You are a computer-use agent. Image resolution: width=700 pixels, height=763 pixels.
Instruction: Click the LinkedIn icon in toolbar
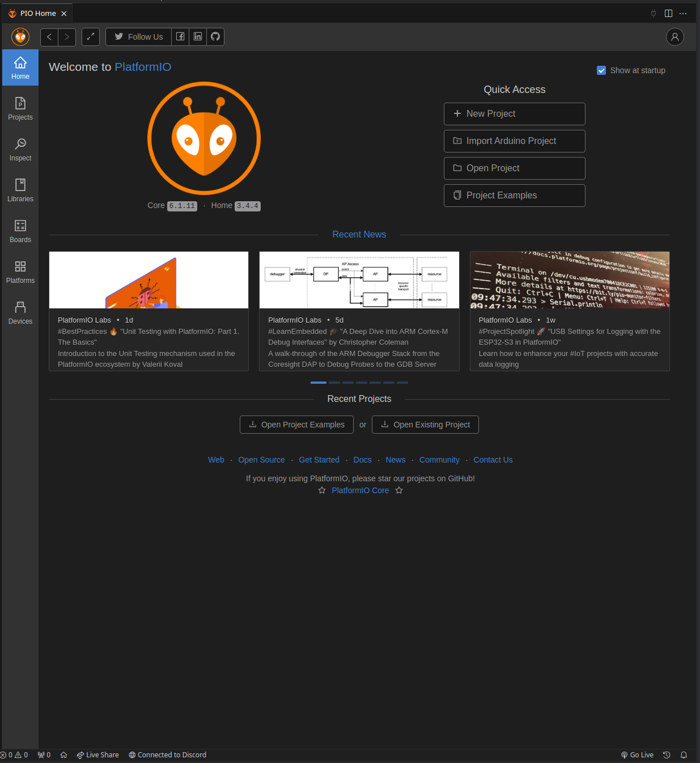(198, 37)
